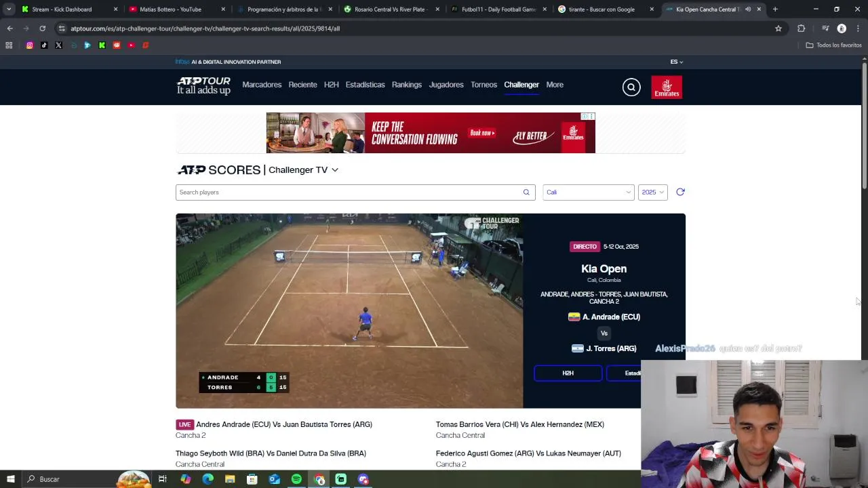Click the page vertical scrollbar thumb
Image resolution: width=868 pixels, height=488 pixels.
point(864,125)
